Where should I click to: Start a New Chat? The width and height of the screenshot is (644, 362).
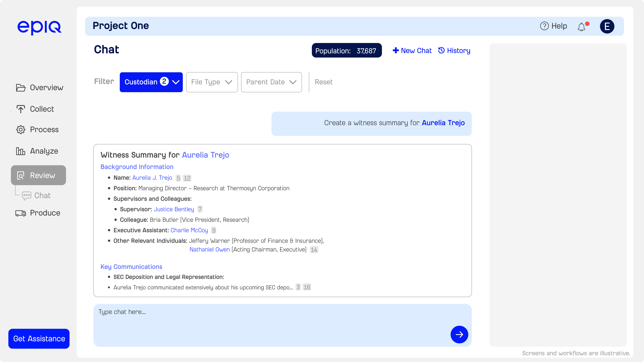click(x=412, y=50)
